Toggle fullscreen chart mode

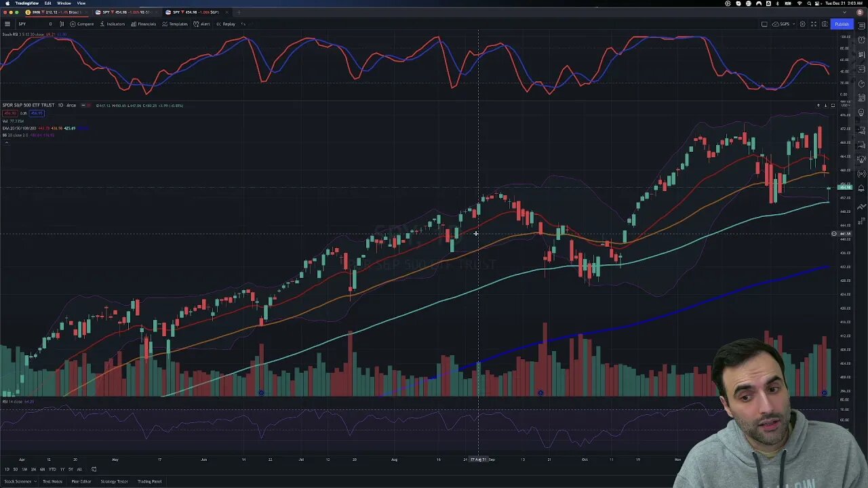(814, 24)
